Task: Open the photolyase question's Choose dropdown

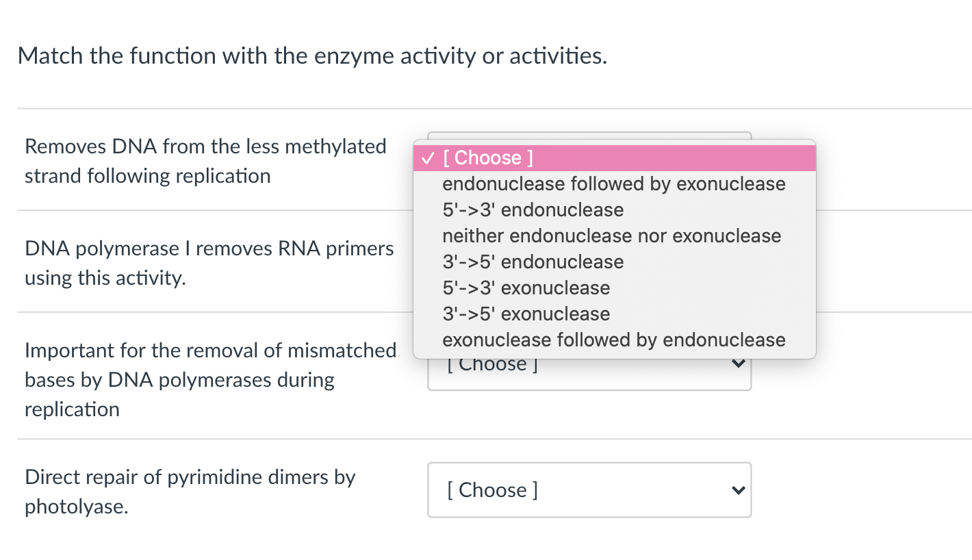Action: coord(589,490)
